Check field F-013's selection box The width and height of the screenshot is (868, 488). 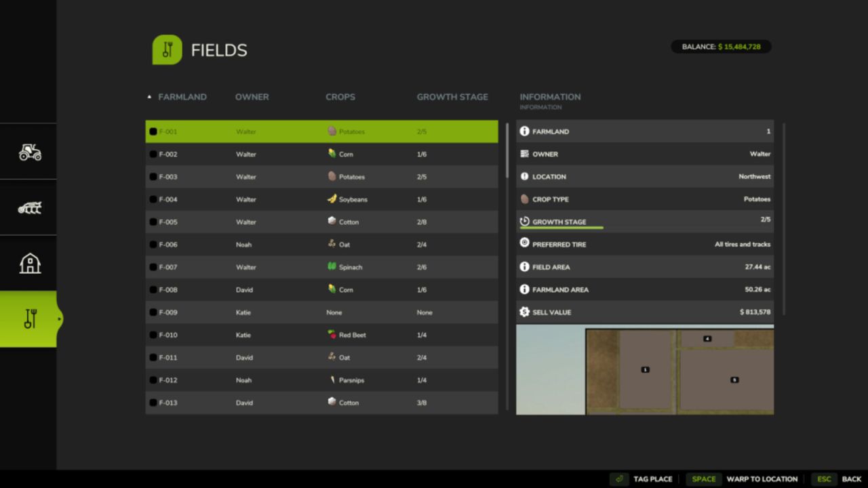pyautogui.click(x=153, y=402)
